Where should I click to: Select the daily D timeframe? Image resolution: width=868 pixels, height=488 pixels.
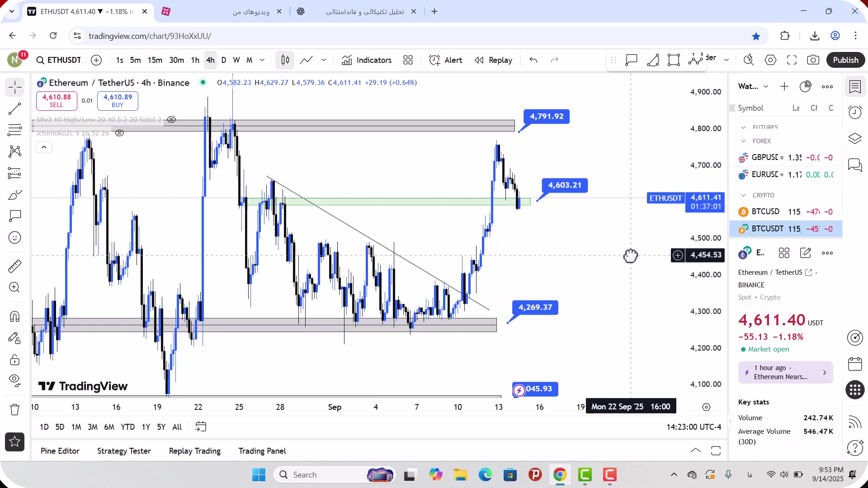(x=224, y=60)
